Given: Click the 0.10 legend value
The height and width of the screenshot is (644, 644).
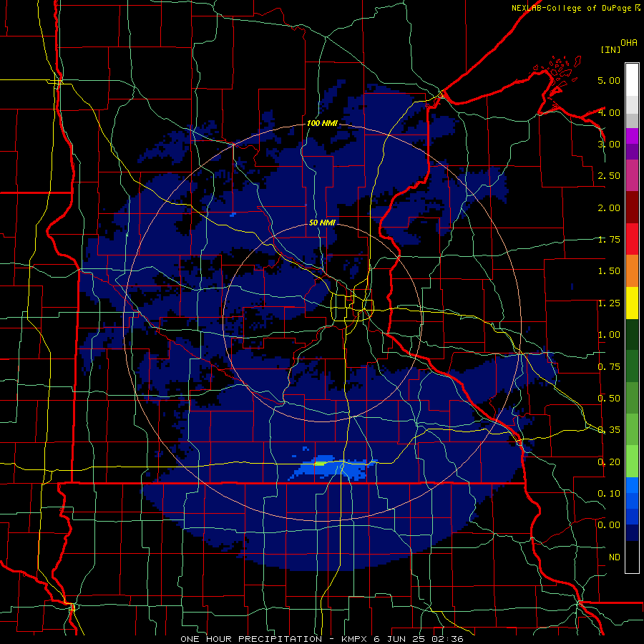Looking at the screenshot, I should pyautogui.click(x=609, y=494).
